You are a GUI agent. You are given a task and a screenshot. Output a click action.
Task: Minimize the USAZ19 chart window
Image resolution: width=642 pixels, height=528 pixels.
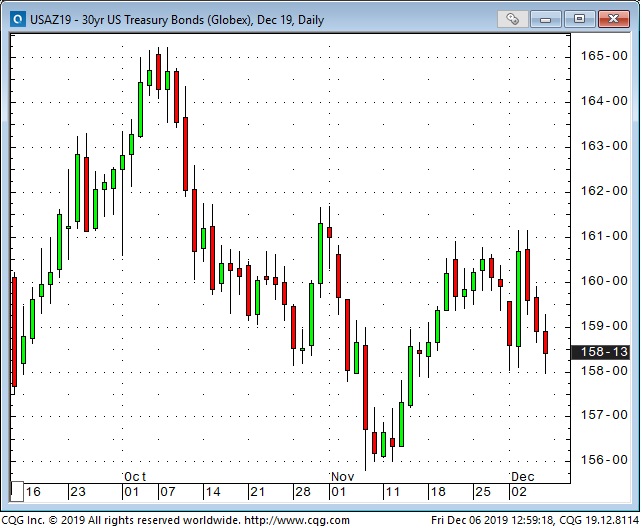click(x=545, y=19)
